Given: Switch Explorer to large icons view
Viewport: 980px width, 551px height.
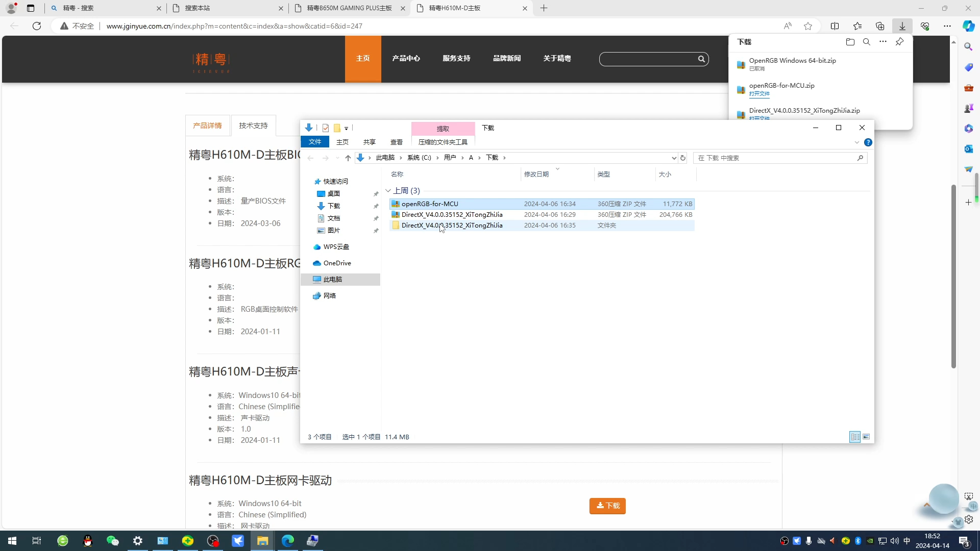Looking at the screenshot, I should tap(866, 437).
